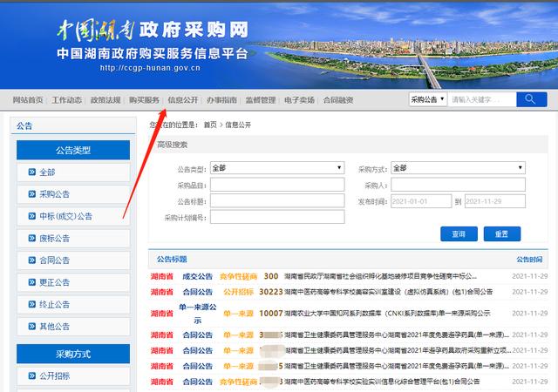Open 办事指南 navigation item
Screen dimensions: 558x392
[x=221, y=100]
